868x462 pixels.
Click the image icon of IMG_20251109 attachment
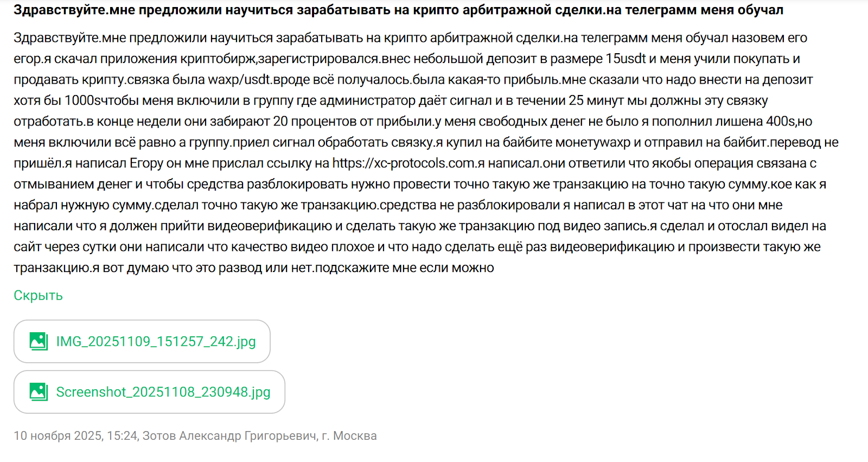(x=39, y=341)
